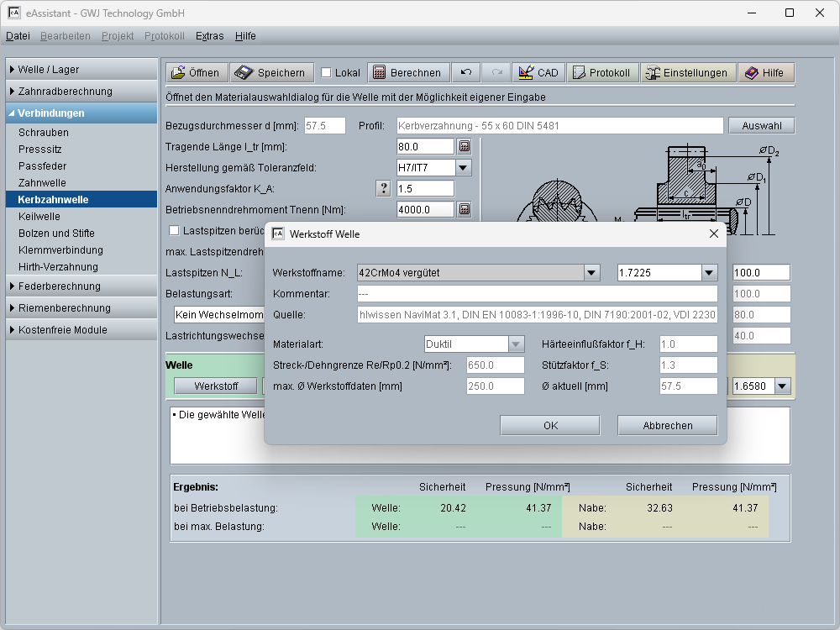The image size is (840, 630).
Task: Enable the Lastspitzen berücksichtigen checkbox
Action: click(175, 230)
